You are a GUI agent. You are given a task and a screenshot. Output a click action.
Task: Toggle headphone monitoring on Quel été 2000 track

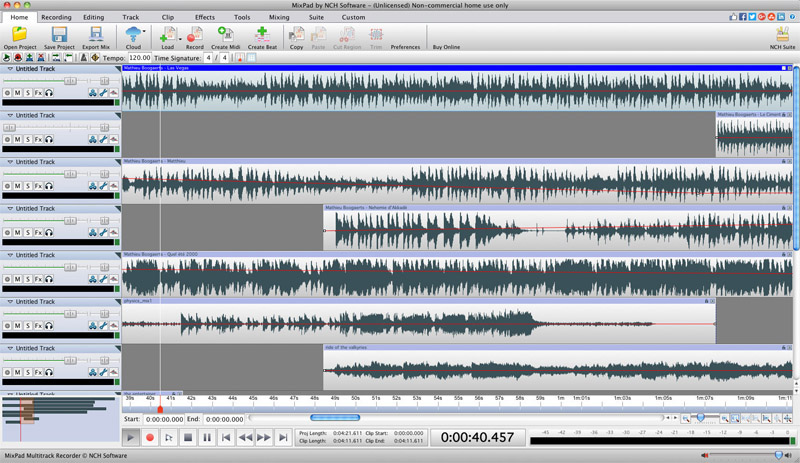[49, 279]
